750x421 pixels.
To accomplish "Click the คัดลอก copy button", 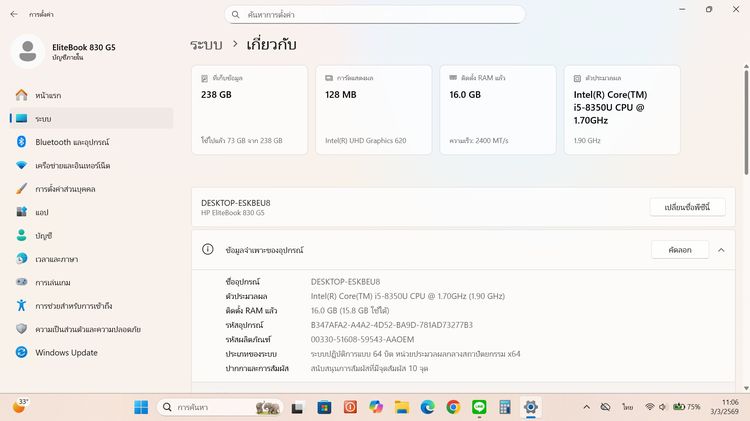I will 680,250.
